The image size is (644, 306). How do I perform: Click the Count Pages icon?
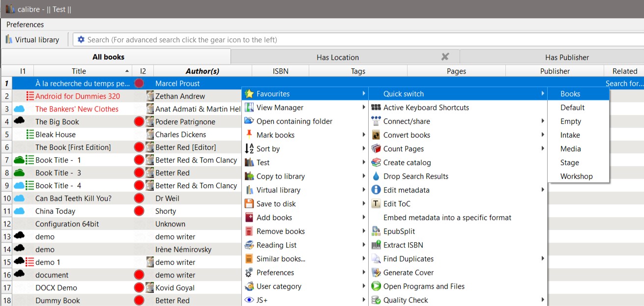376,149
